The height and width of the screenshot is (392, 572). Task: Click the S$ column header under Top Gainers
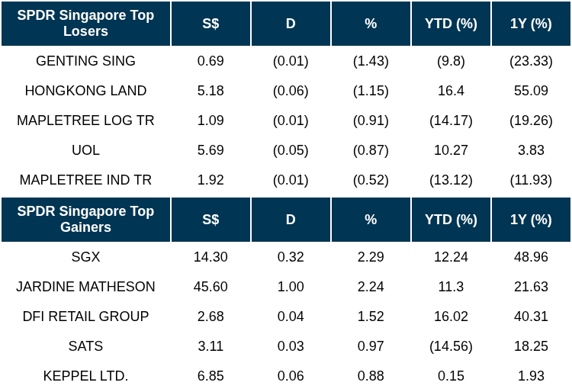pos(210,220)
